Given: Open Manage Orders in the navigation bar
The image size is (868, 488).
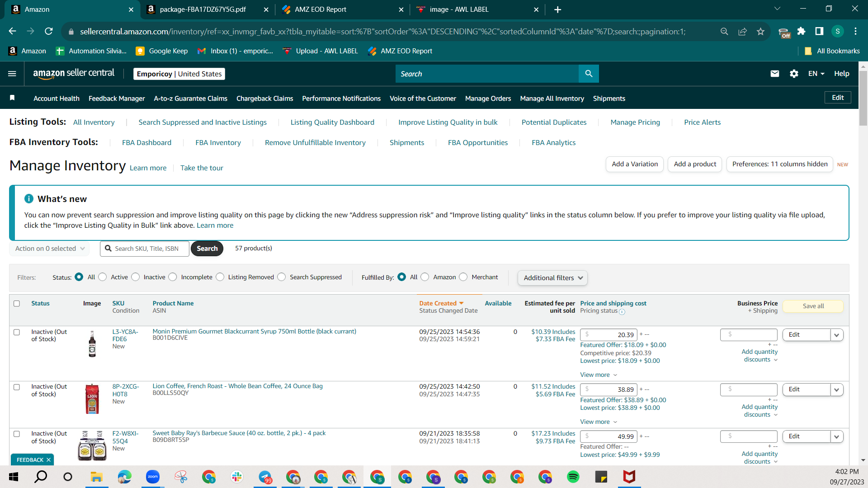Looking at the screenshot, I should tap(488, 99).
